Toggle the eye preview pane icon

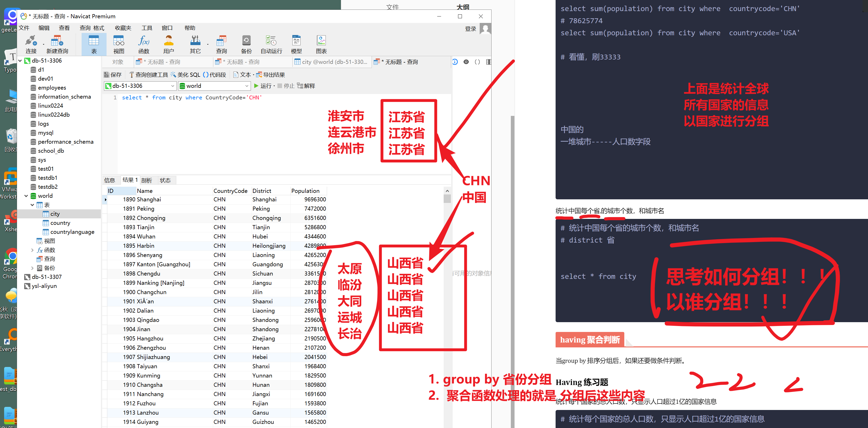pyautogui.click(x=466, y=62)
